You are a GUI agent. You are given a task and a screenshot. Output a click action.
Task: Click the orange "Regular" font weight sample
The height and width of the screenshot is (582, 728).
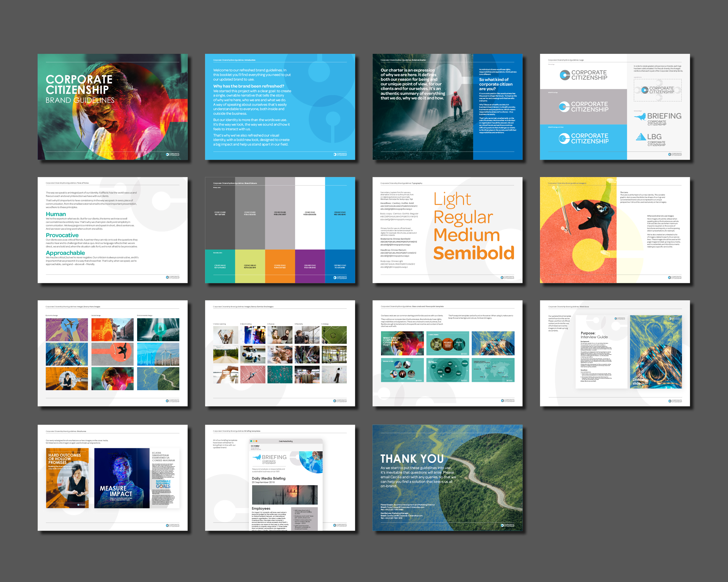click(x=463, y=217)
